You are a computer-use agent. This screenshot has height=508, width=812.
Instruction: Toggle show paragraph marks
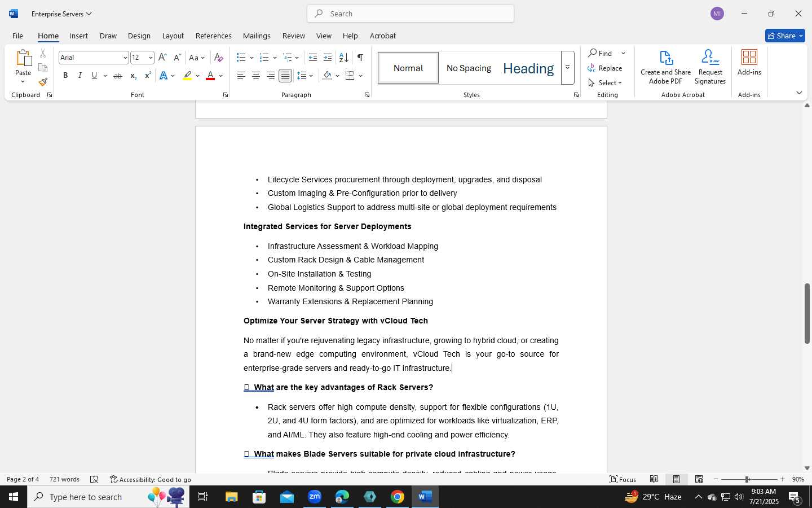point(360,58)
